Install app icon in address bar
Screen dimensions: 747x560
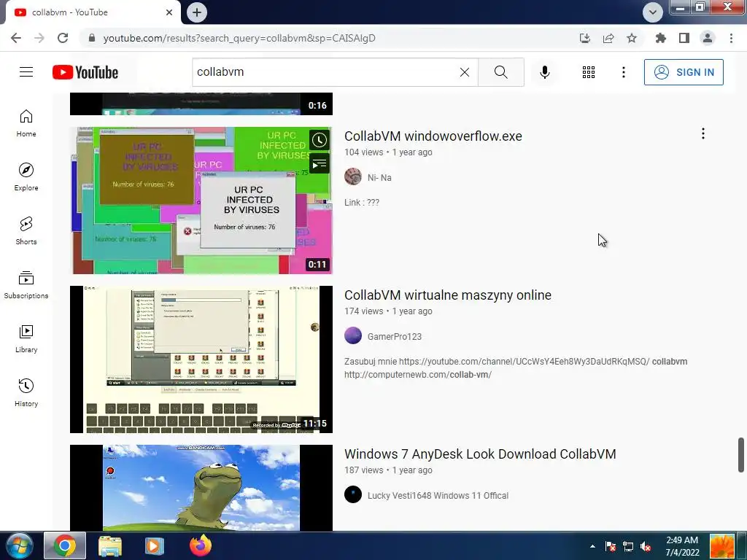[585, 38]
